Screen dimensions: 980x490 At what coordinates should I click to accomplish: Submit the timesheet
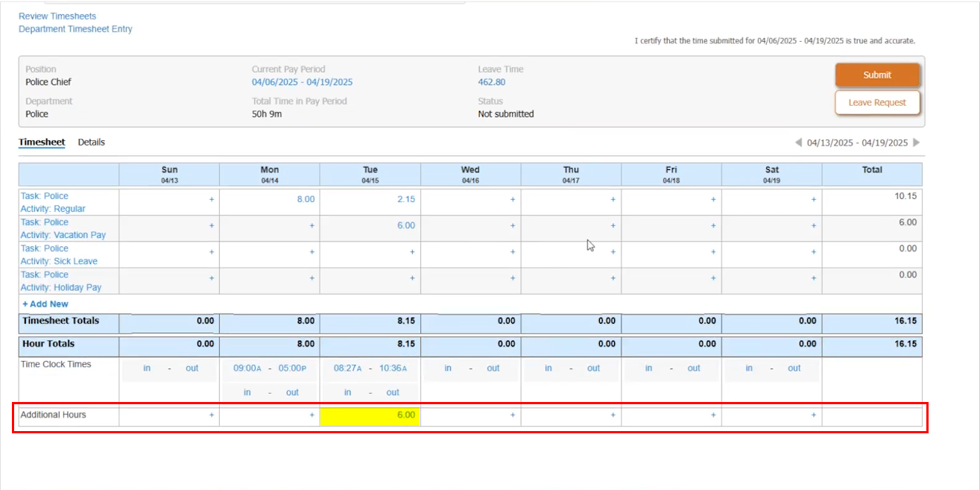[877, 75]
